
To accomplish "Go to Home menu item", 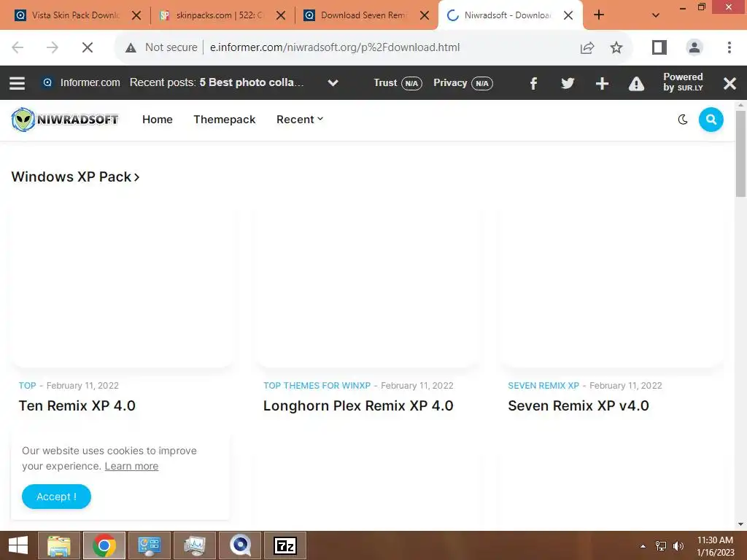I will [x=158, y=120].
